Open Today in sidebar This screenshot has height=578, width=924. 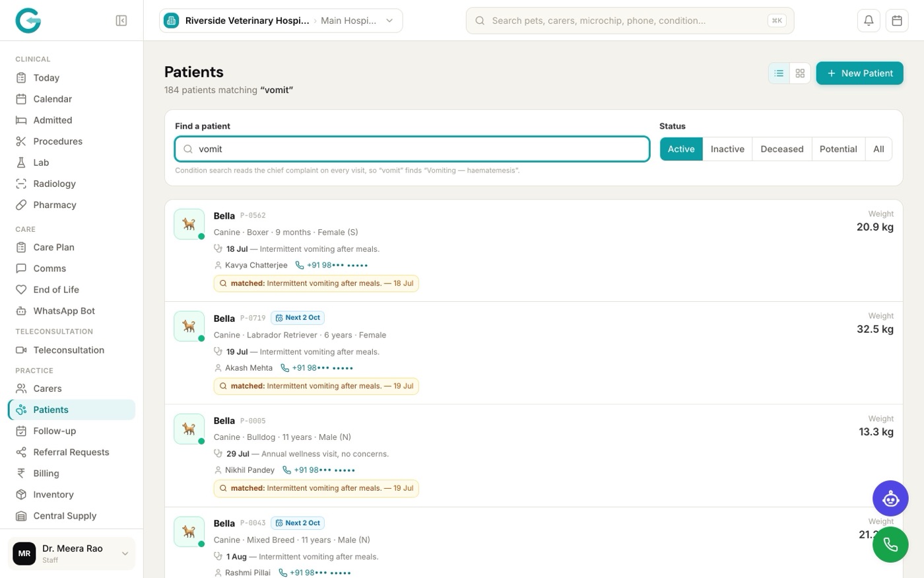(71, 78)
